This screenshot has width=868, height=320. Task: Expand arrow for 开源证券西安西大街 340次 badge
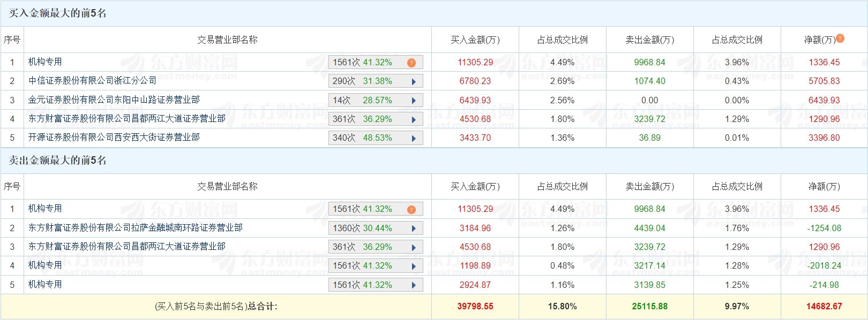pos(414,138)
